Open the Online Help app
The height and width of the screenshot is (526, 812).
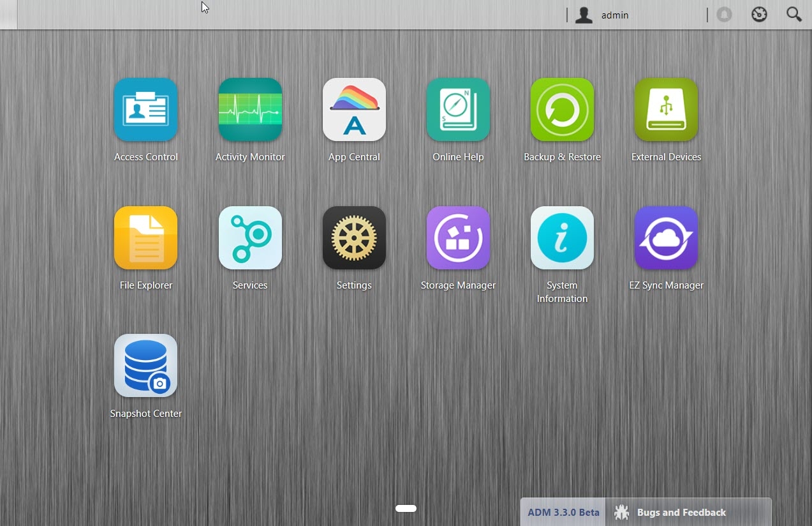click(x=458, y=110)
